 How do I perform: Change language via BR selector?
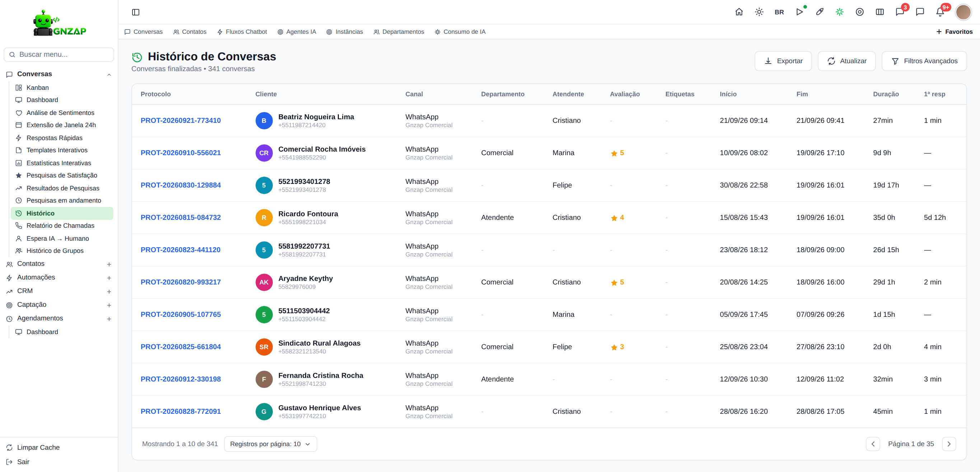(x=779, y=12)
